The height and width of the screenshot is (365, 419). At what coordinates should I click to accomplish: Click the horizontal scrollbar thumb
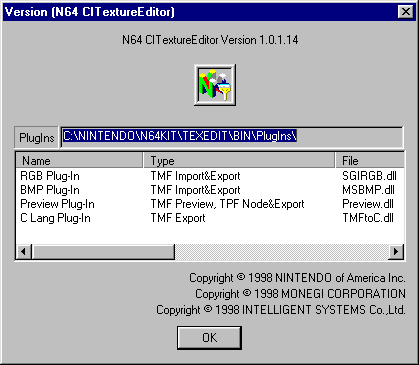103,251
